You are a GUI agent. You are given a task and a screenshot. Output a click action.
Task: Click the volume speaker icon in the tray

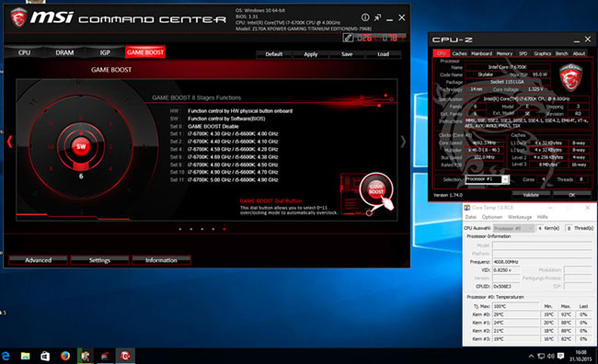551,357
